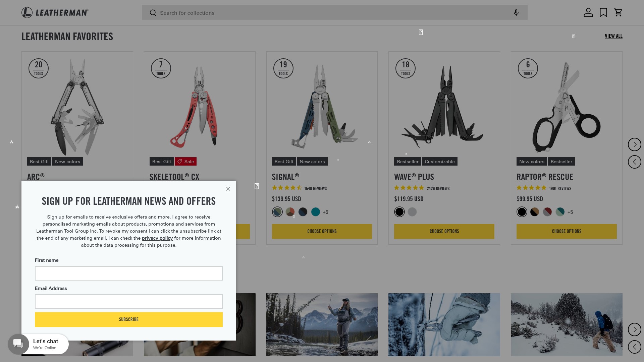Viewport: 644px width, 362px height.
Task: Choose options for Signal
Action: (x=322, y=232)
